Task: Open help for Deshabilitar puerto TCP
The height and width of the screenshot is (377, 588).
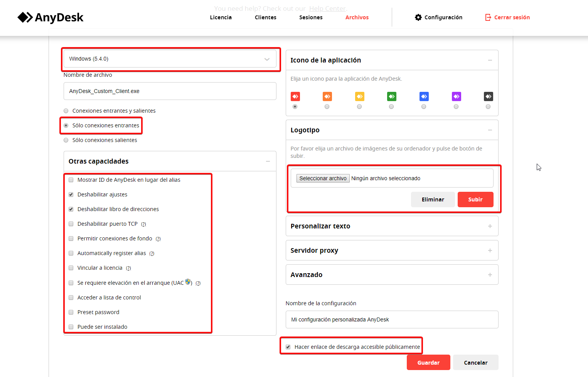Action: pos(143,224)
